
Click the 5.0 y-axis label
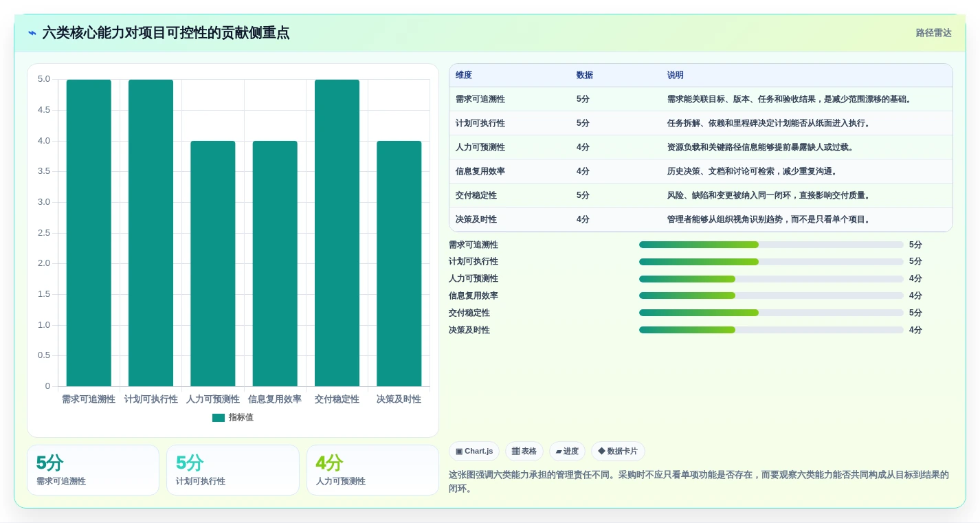(44, 79)
